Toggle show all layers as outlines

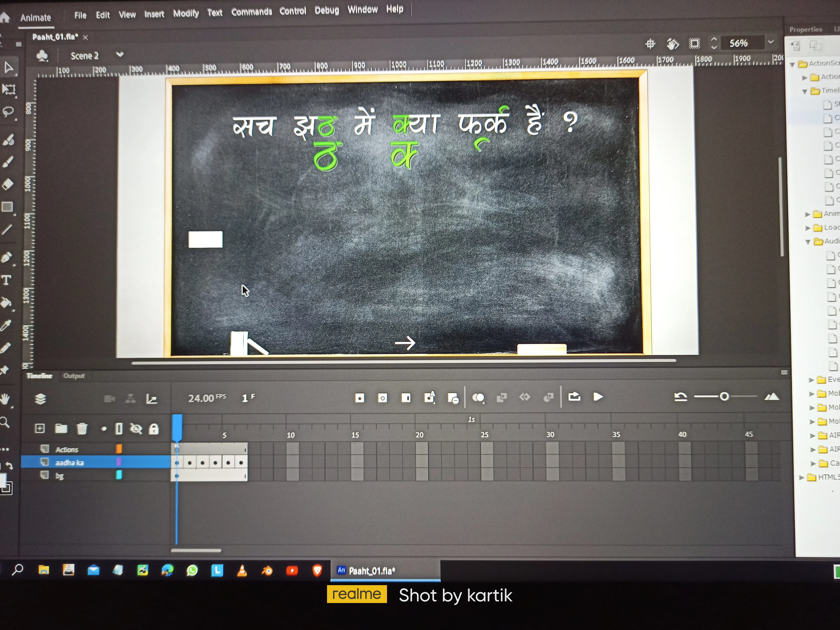pos(119,429)
